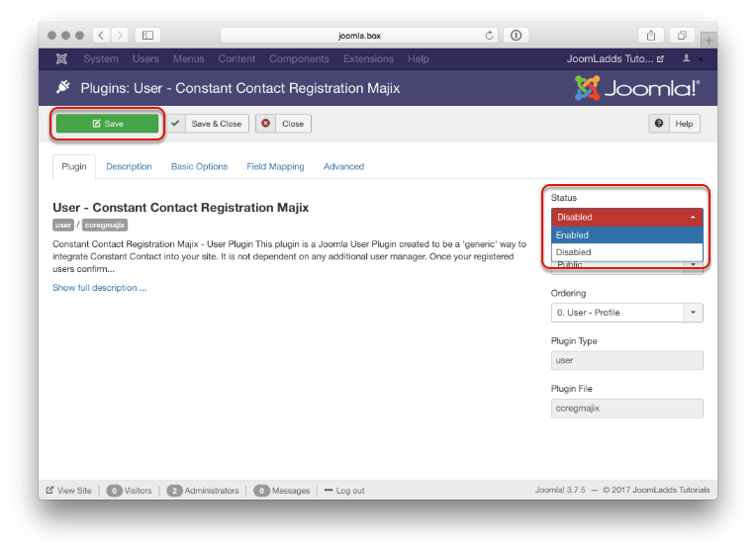Viewport: 756px width, 555px height.
Task: Choose Enabled in the Status list
Action: (x=626, y=234)
